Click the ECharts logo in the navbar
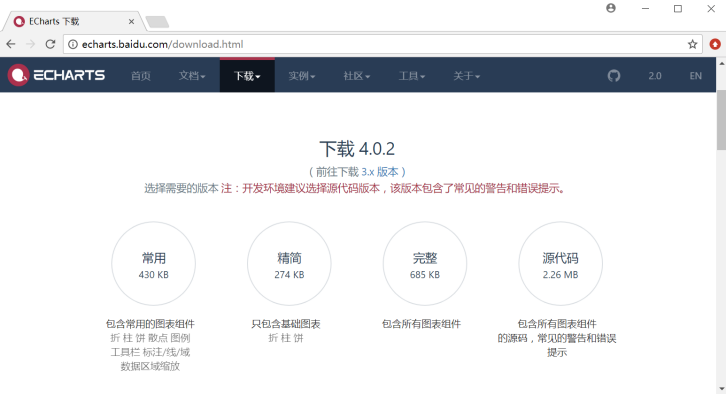726x395 pixels. pos(56,75)
